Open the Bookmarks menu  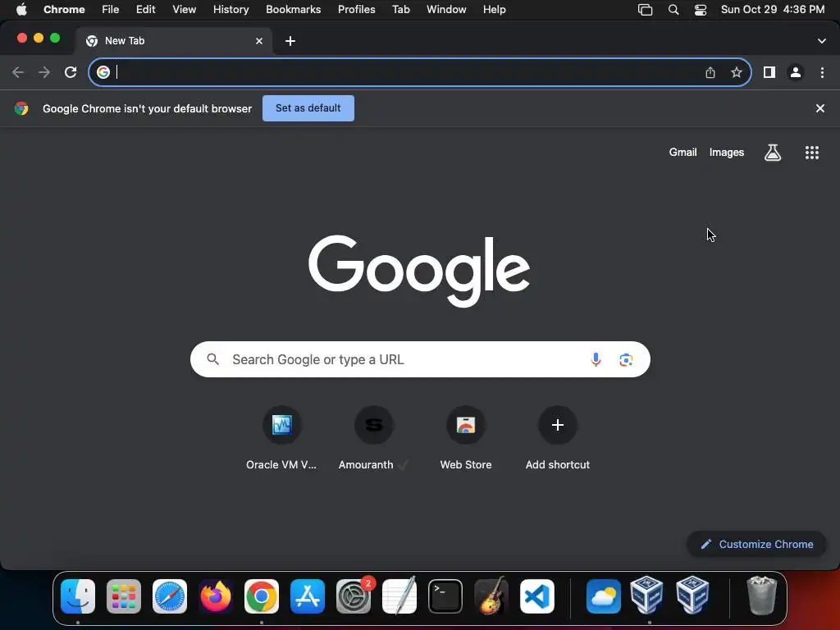[x=294, y=10]
